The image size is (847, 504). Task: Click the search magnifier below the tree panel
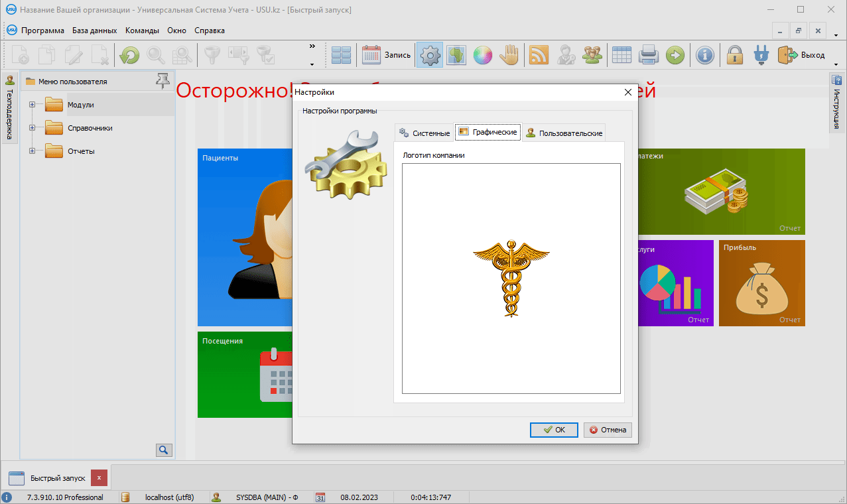pyautogui.click(x=163, y=450)
